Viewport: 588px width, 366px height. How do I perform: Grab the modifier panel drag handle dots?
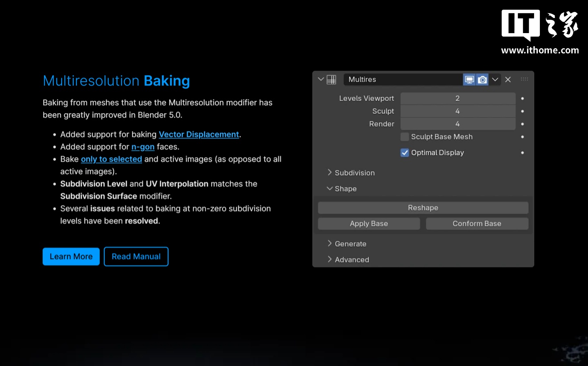click(x=524, y=79)
